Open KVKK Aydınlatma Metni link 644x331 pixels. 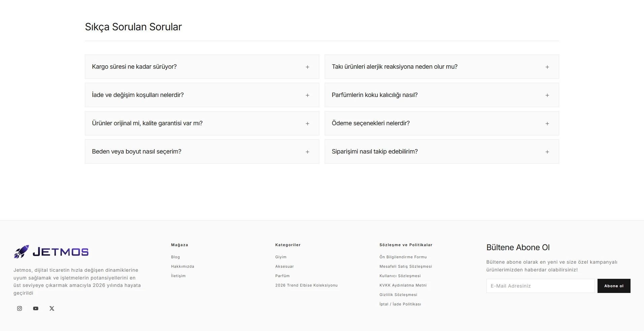point(403,285)
